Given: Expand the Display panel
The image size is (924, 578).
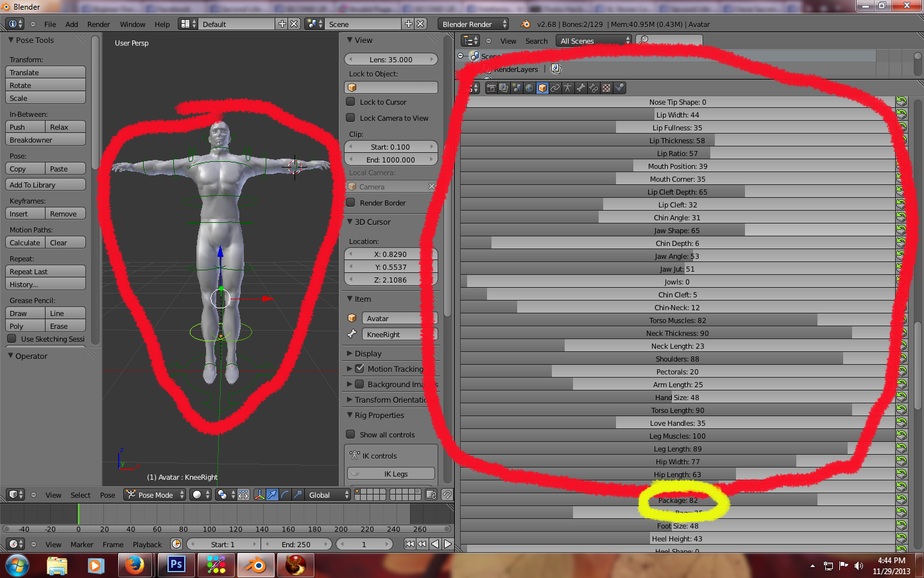Looking at the screenshot, I should tap(368, 353).
